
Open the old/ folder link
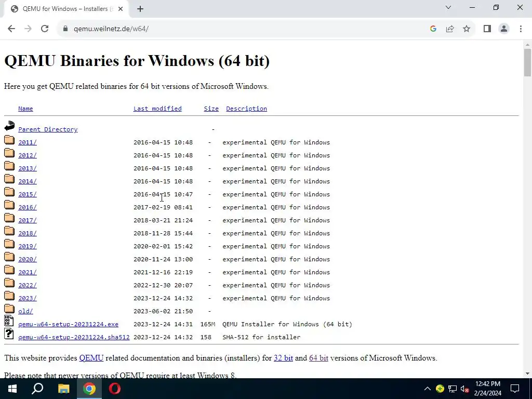click(x=25, y=311)
